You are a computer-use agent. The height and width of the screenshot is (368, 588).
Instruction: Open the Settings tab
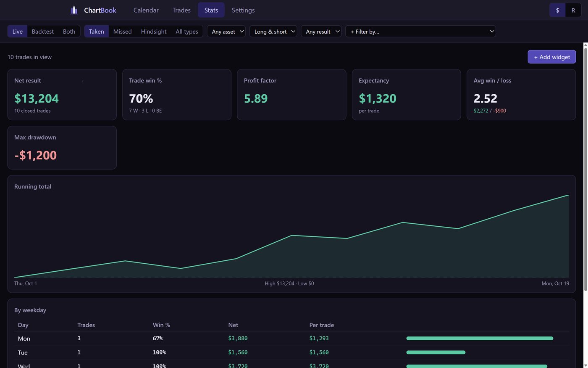pos(243,10)
